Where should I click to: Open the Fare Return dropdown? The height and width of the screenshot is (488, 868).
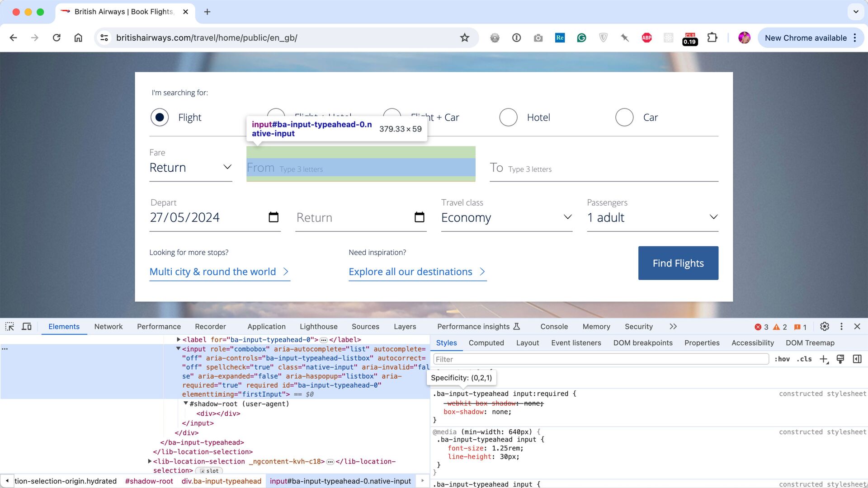(191, 168)
